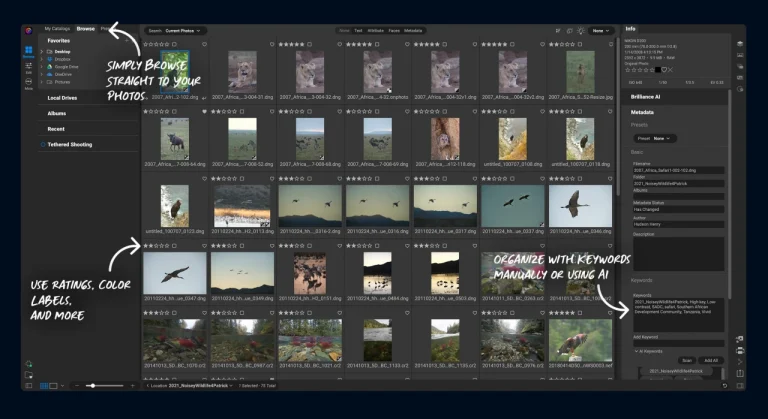Select the Text filter tab

pyautogui.click(x=359, y=30)
